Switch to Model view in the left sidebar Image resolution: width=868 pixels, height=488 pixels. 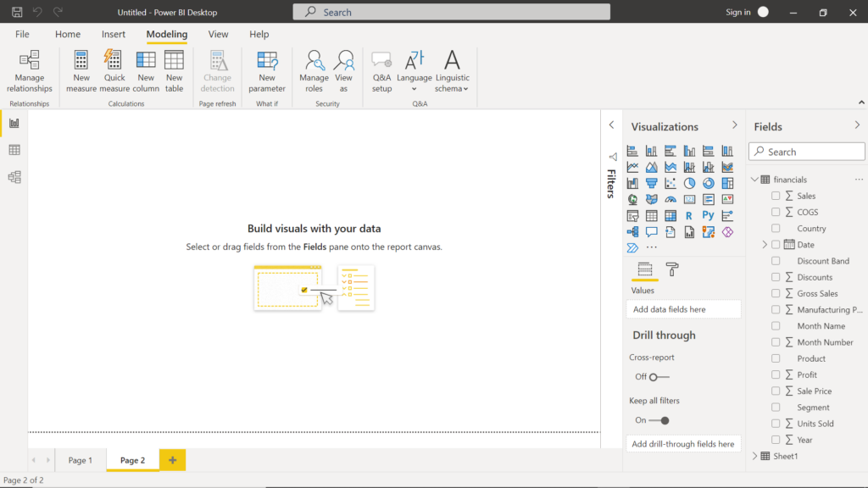click(x=14, y=176)
